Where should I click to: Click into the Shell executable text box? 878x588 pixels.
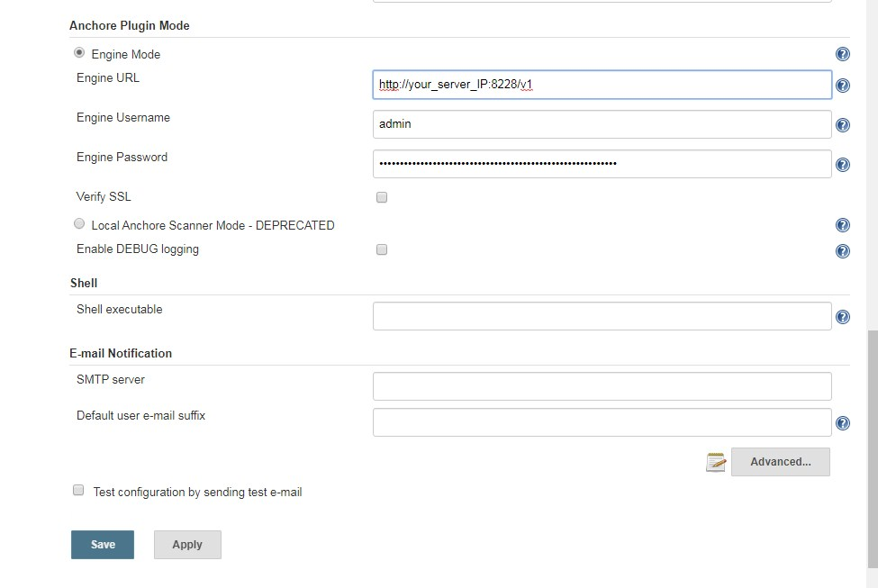point(602,316)
